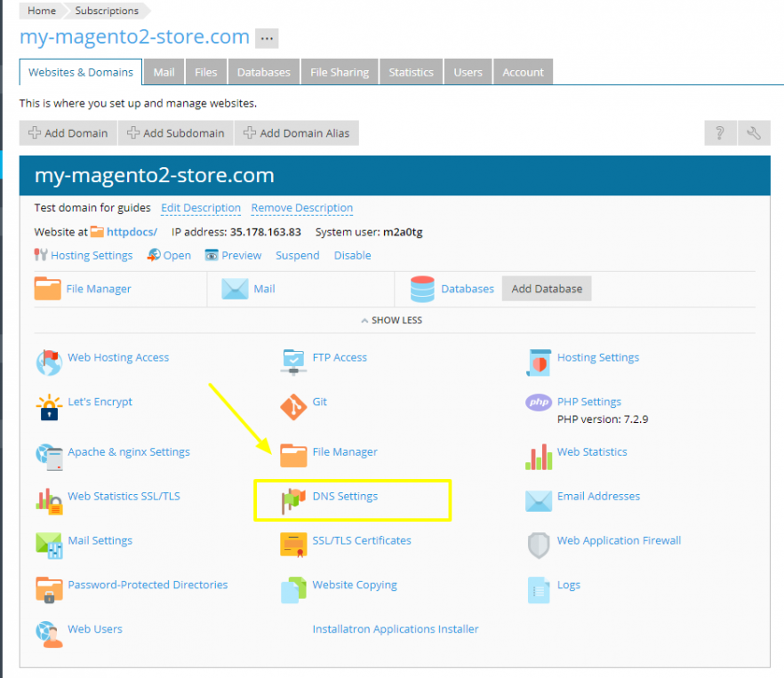The image size is (784, 678).
Task: Select the Users tab
Action: 468,72
